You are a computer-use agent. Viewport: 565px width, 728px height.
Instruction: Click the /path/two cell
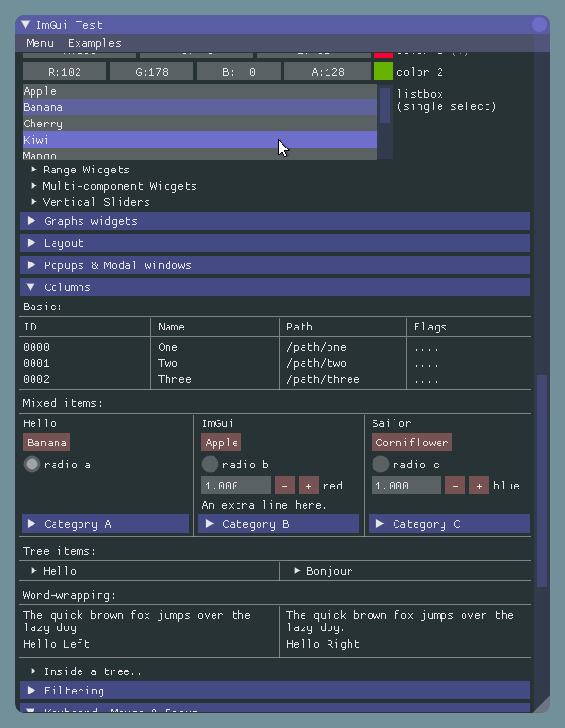pos(316,363)
